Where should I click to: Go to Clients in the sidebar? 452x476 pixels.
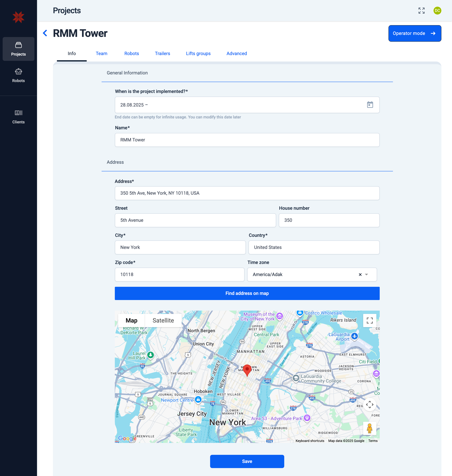(x=18, y=117)
